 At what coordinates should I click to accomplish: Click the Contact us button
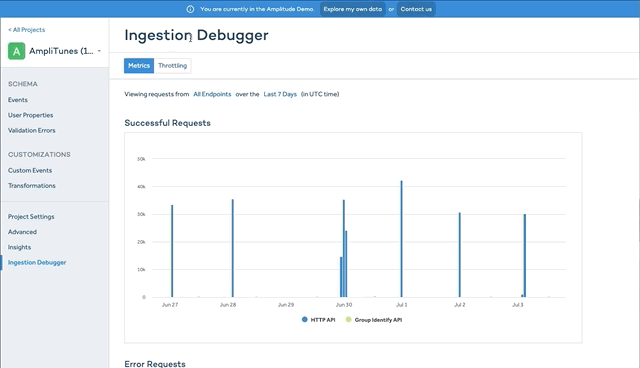[416, 9]
